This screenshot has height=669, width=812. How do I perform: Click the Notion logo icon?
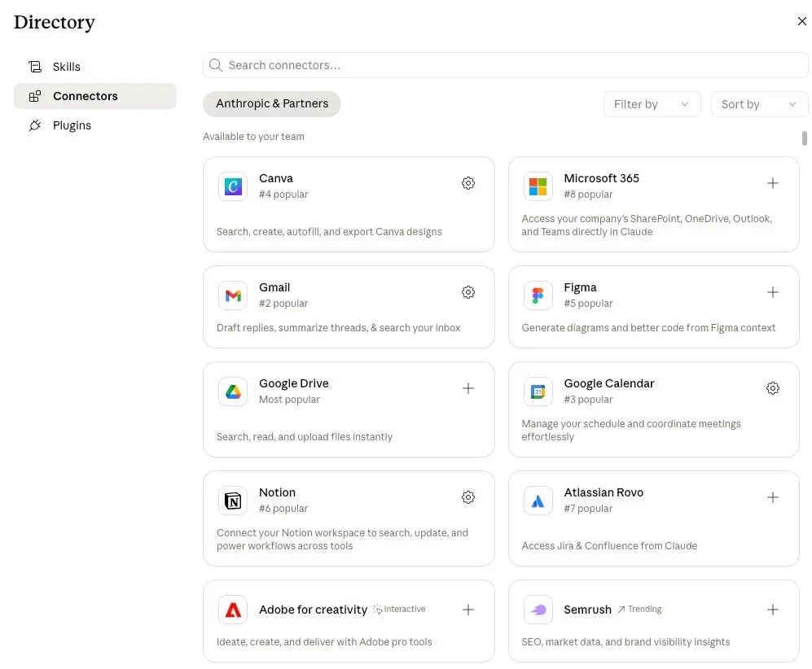[x=233, y=501]
